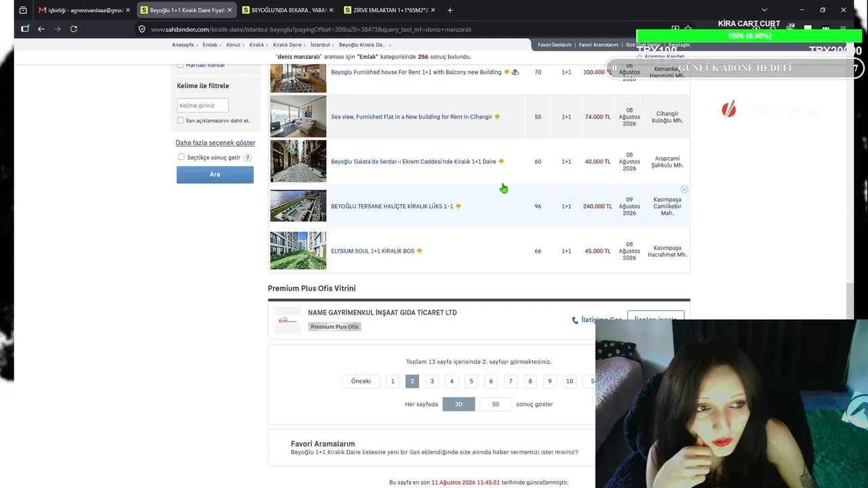Screen dimensions: 868x488
Task: Click the Kelime giriniz filter input
Action: tap(203, 105)
